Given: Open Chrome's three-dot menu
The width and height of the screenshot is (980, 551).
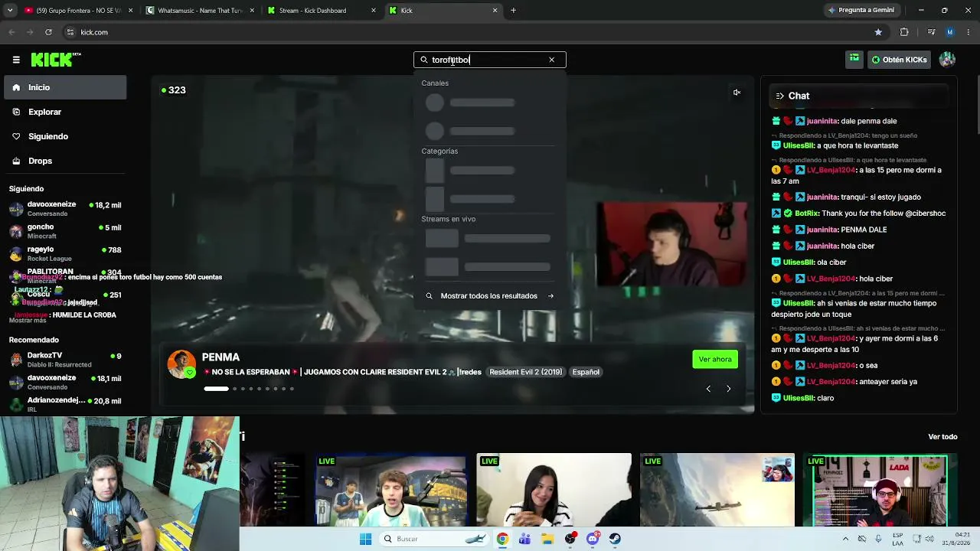Looking at the screenshot, I should pyautogui.click(x=969, y=32).
